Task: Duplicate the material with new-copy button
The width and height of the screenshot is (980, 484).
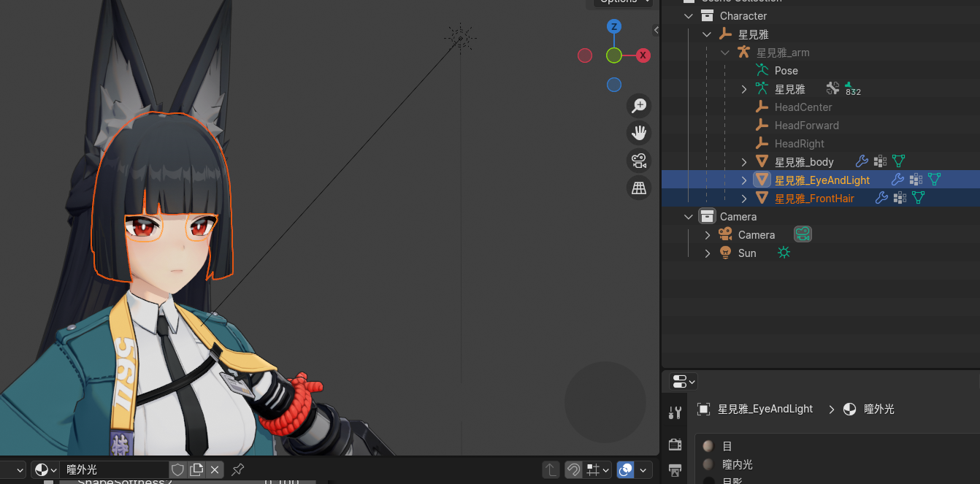Action: (196, 469)
